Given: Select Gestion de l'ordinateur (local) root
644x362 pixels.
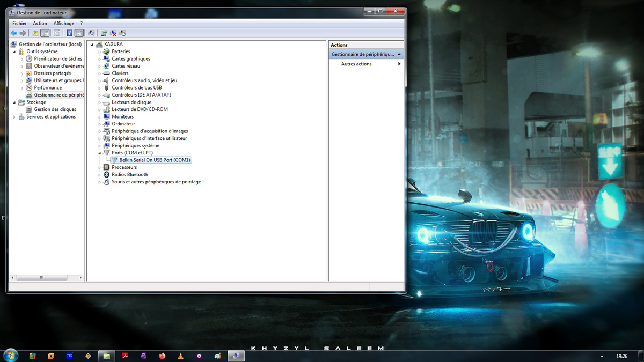Looking at the screenshot, I should (x=50, y=45).
